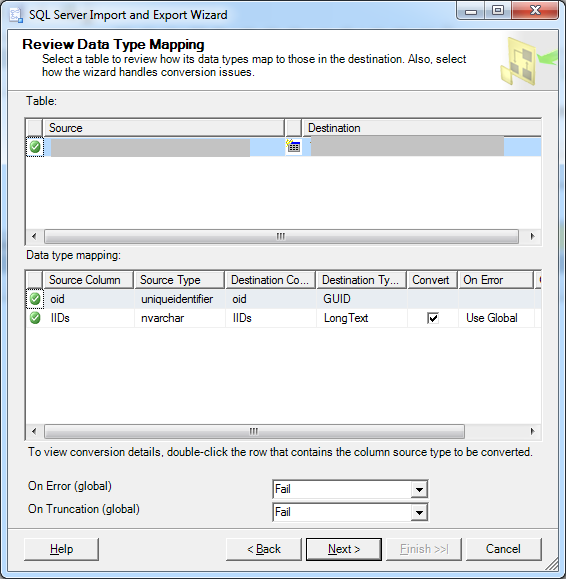Screen dimensions: 566x579
Task: Click the 'GUID' destination type cell
Action: click(361, 299)
